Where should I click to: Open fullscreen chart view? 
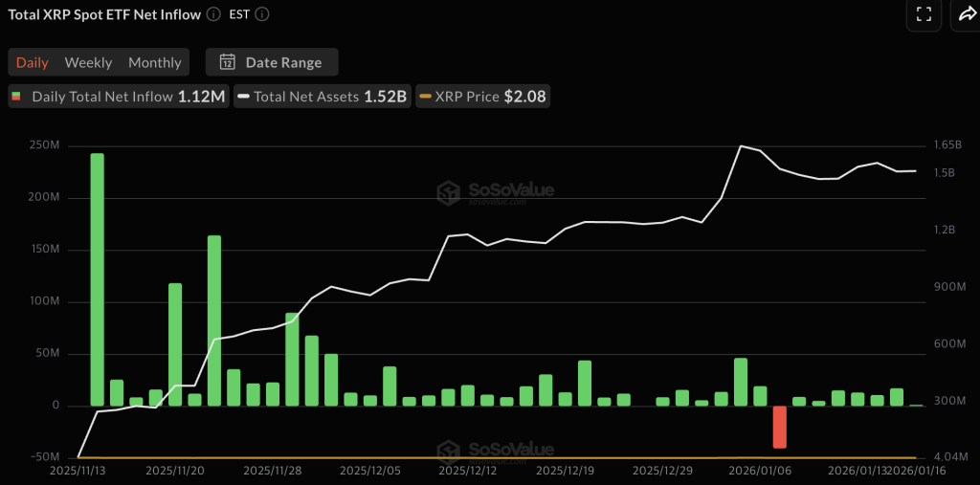(x=924, y=14)
